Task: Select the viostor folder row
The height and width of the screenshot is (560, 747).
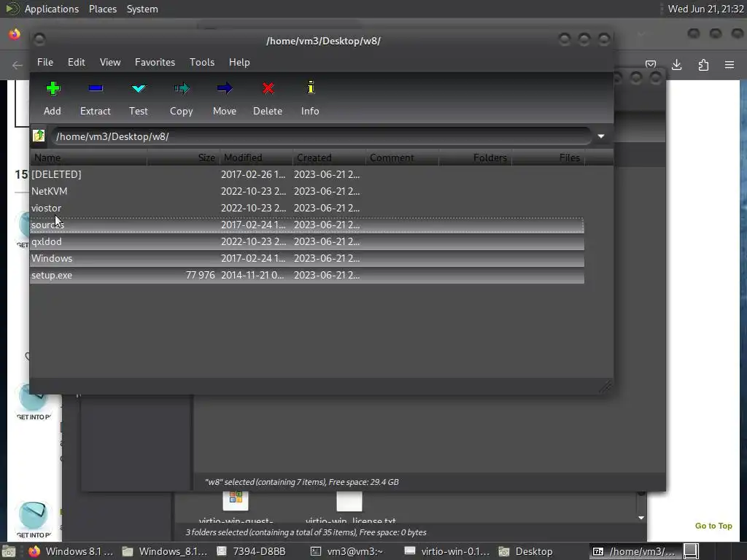Action: click(x=307, y=208)
